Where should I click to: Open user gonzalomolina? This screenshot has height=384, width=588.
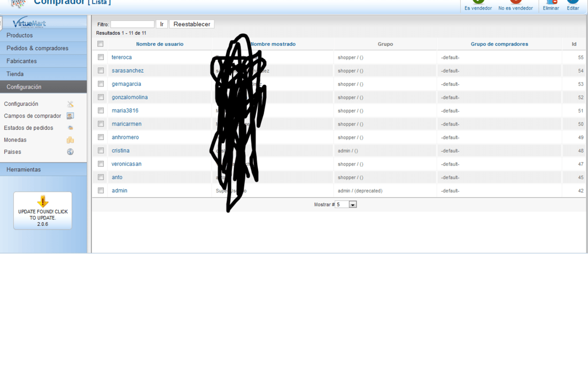(130, 97)
